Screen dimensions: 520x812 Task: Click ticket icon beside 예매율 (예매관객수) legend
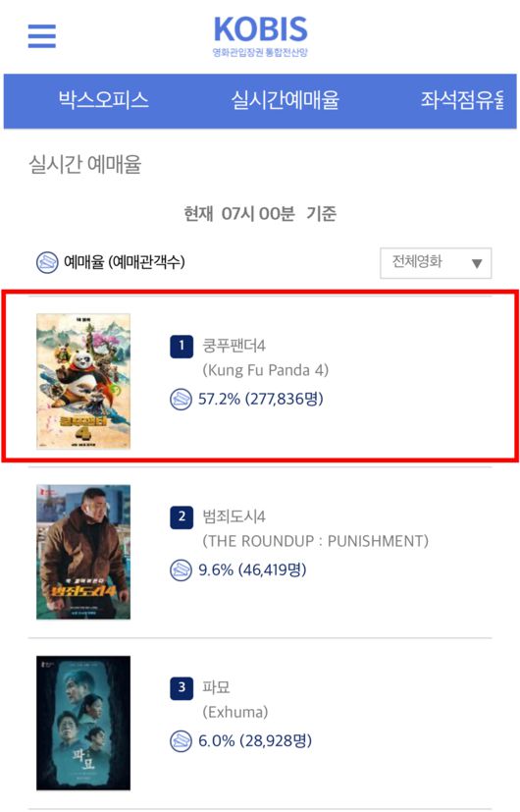[47, 262]
